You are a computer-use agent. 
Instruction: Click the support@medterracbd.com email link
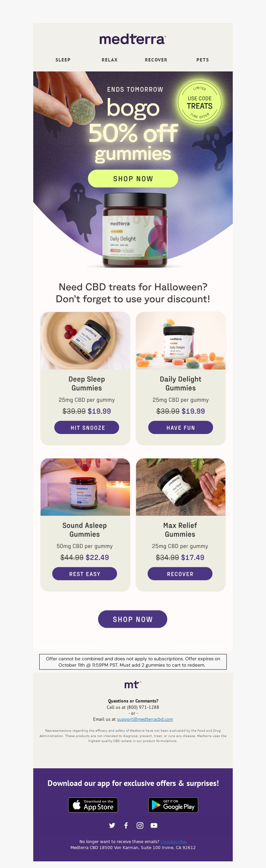pyautogui.click(x=145, y=719)
